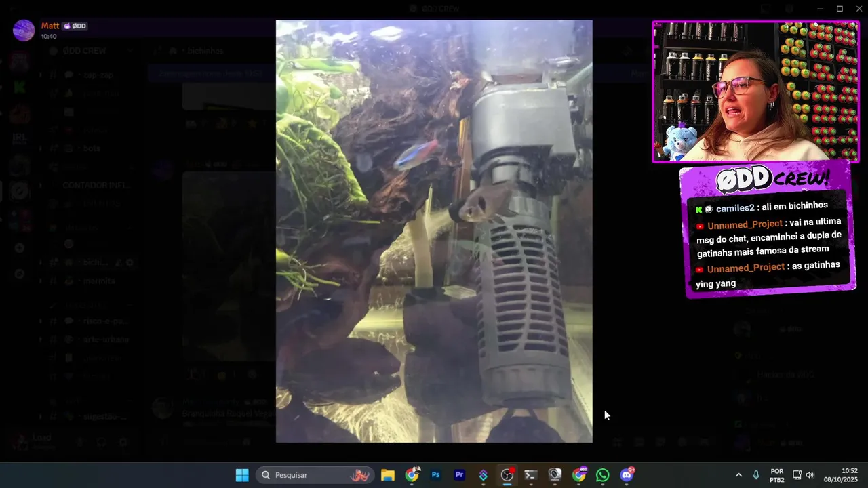Open the volume speaker tray icon

click(810, 475)
